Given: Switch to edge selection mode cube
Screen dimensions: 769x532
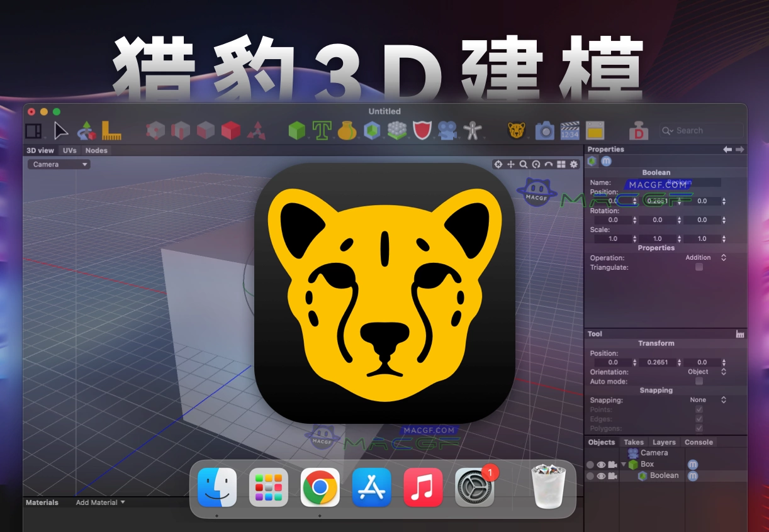Looking at the screenshot, I should point(181,131).
